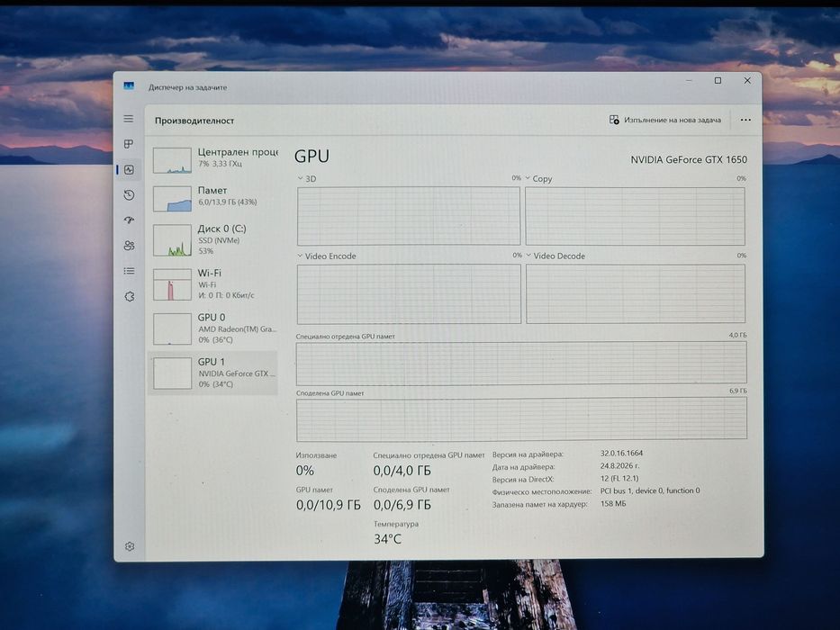The image size is (840, 630).
Task: Open the Services page icon
Action: 129,296
